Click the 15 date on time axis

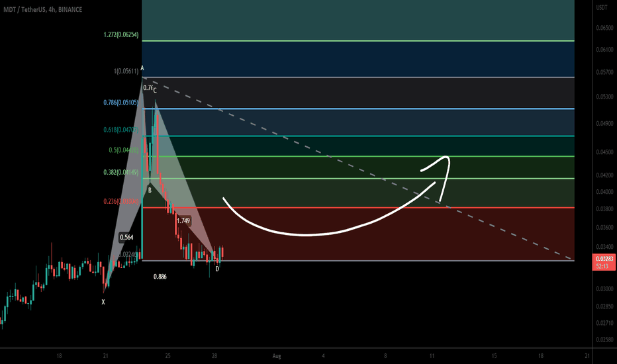click(x=494, y=356)
